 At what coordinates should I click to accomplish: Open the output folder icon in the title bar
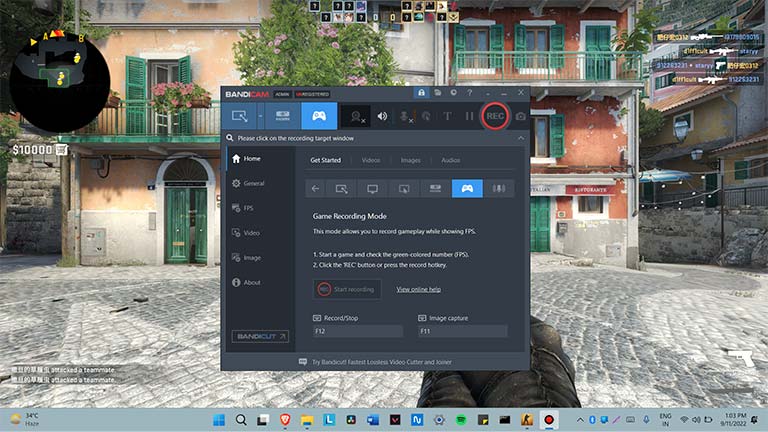click(437, 93)
